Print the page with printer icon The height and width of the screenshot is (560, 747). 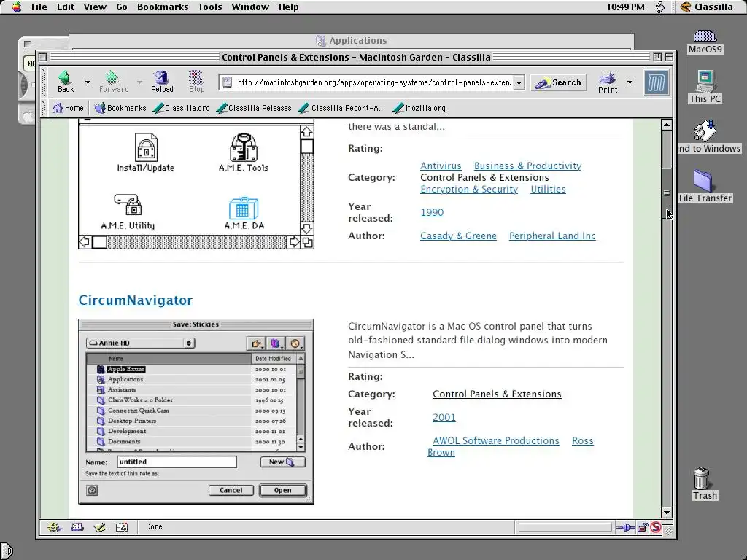click(608, 82)
